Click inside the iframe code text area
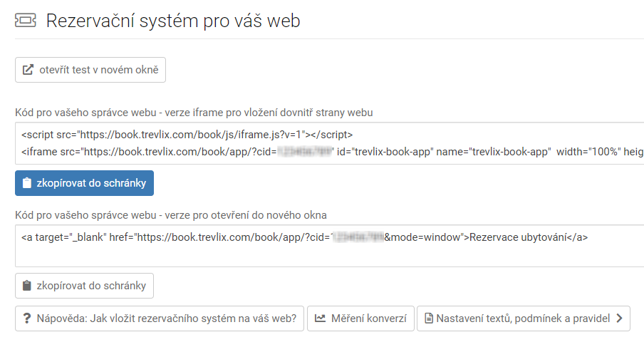Image resolution: width=644 pixels, height=347 pixels. click(x=329, y=143)
